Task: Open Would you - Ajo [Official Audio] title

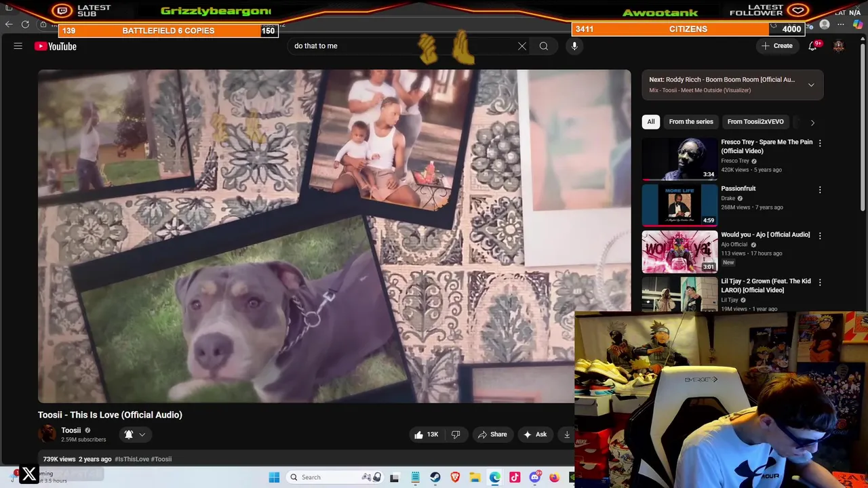Action: (x=765, y=235)
